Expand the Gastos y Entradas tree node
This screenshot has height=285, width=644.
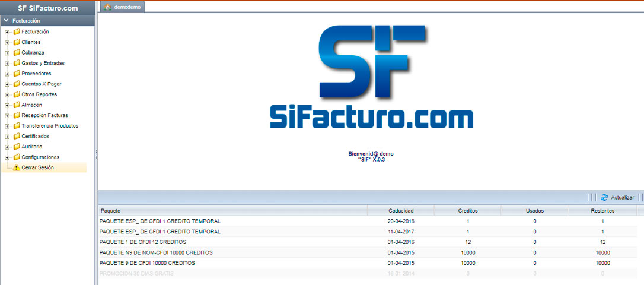[7, 63]
